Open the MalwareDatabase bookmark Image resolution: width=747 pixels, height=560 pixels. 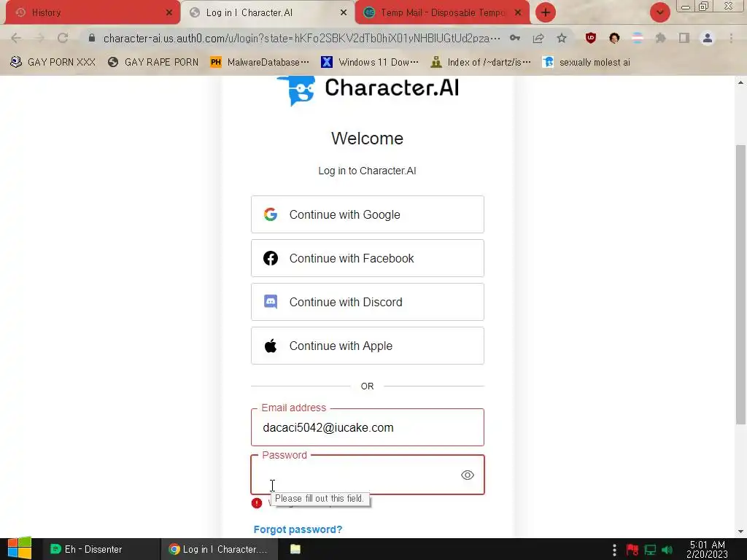pyautogui.click(x=260, y=63)
